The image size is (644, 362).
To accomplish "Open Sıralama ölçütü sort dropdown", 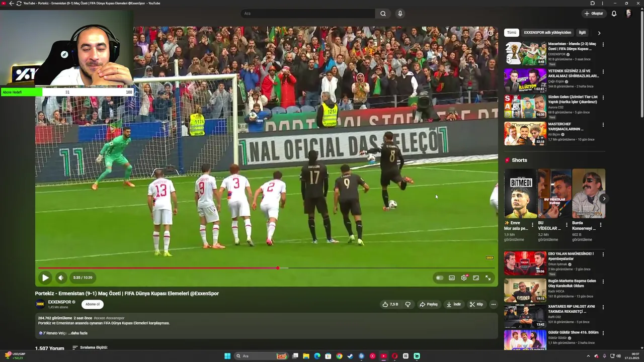I will [90, 347].
